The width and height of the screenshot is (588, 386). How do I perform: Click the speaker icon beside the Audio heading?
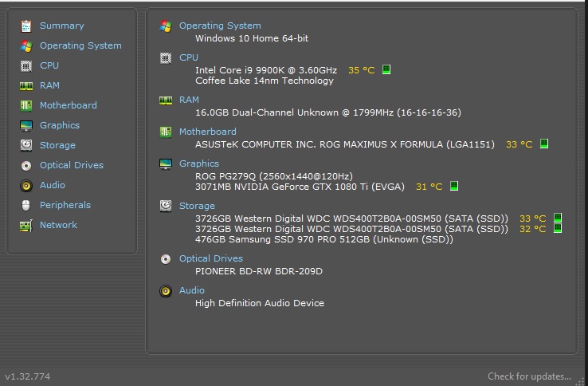pos(166,291)
